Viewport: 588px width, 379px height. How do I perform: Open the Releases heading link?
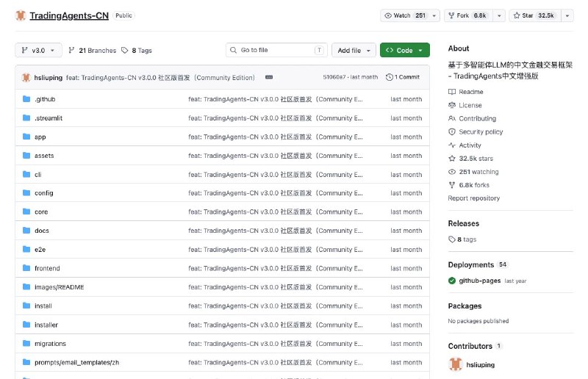464,223
